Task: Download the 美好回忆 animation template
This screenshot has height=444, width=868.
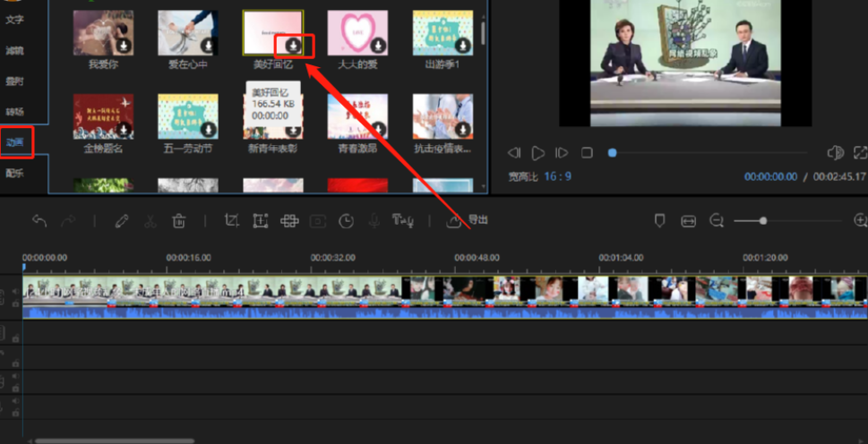Action: [x=294, y=46]
